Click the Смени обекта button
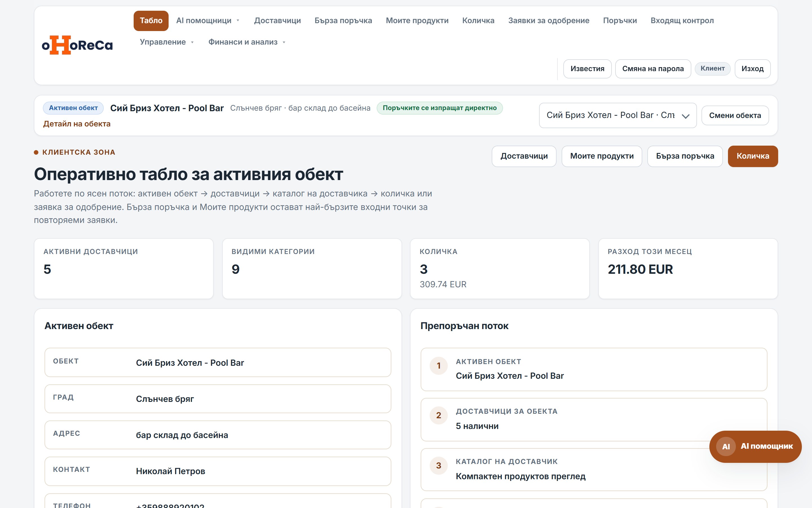Viewport: 812px width, 508px height. point(735,116)
